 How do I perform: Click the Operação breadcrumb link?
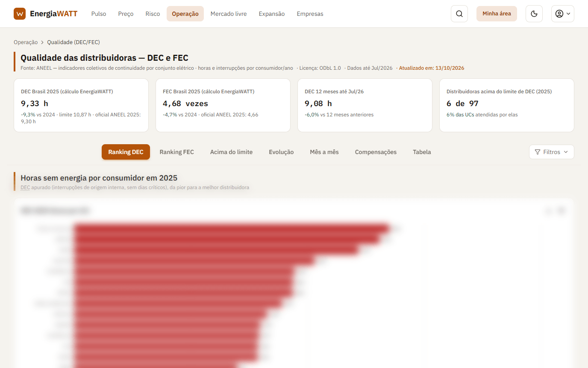[x=26, y=42]
